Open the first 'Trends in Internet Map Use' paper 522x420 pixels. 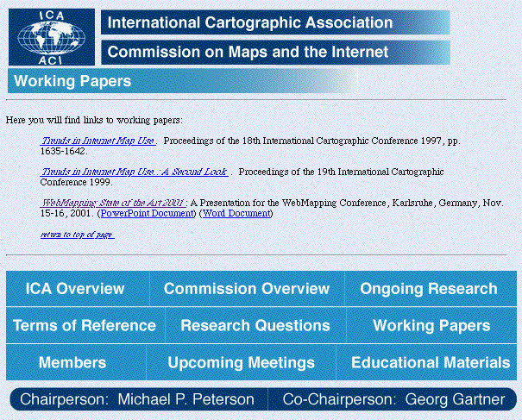97,140
